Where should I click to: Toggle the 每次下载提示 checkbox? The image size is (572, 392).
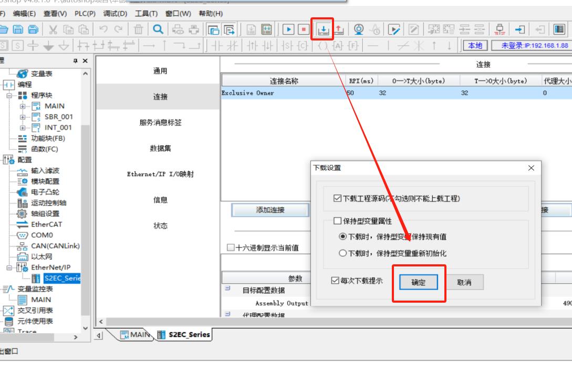click(x=335, y=281)
